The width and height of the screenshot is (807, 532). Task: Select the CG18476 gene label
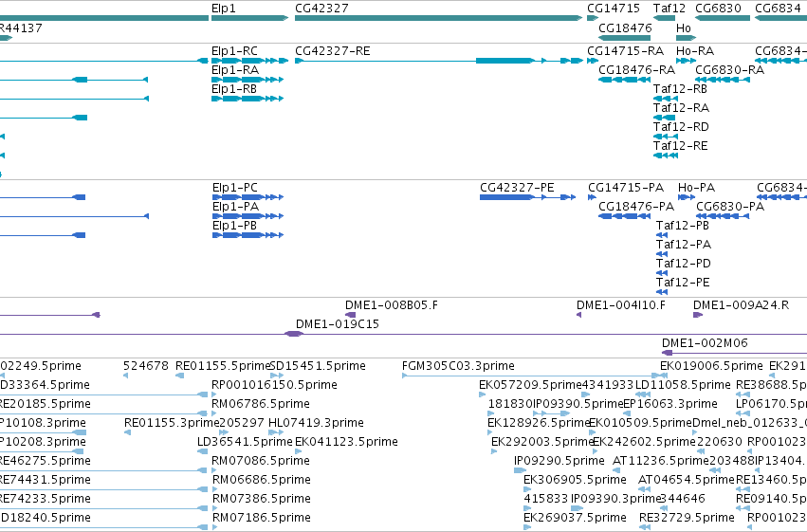pyautogui.click(x=625, y=28)
